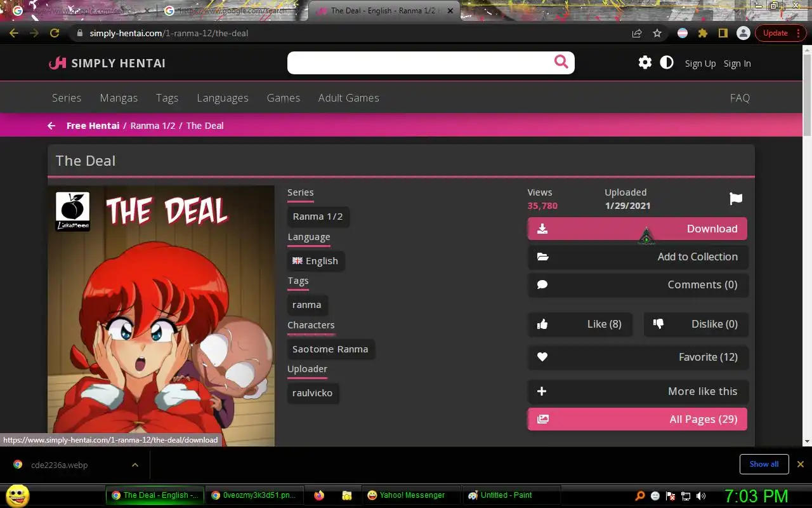Image resolution: width=812 pixels, height=508 pixels.
Task: Click the Chrome profile avatar icon
Action: pyautogui.click(x=743, y=33)
